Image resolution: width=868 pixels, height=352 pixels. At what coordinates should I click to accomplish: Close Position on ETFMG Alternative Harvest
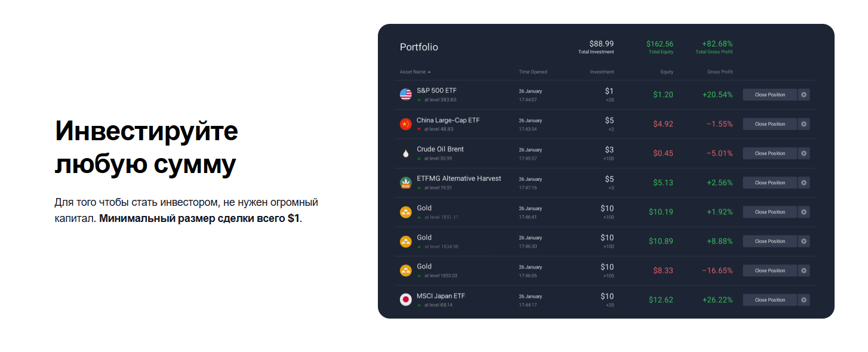pyautogui.click(x=769, y=183)
